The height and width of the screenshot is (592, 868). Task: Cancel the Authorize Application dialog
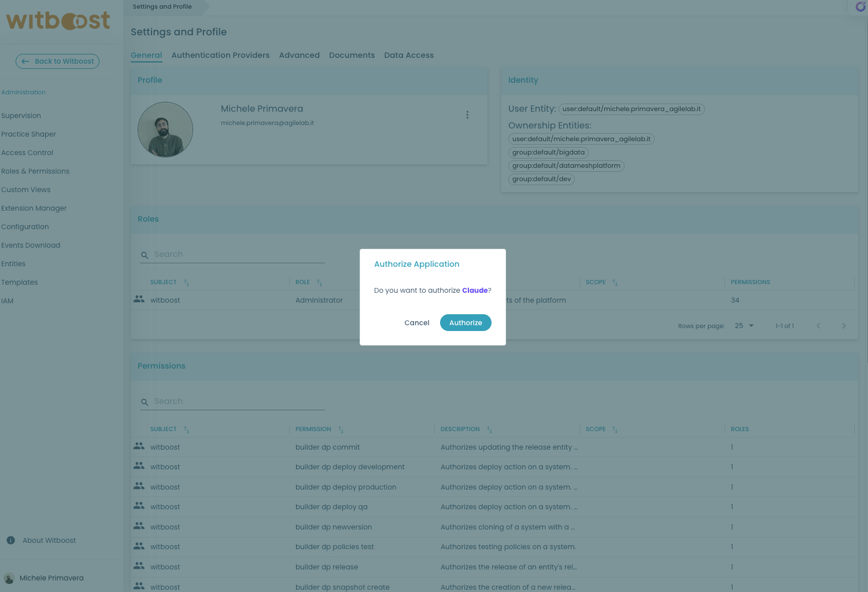[x=416, y=322]
